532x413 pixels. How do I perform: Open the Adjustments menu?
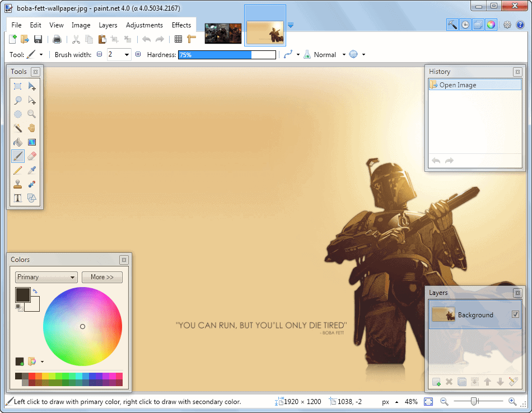click(144, 25)
